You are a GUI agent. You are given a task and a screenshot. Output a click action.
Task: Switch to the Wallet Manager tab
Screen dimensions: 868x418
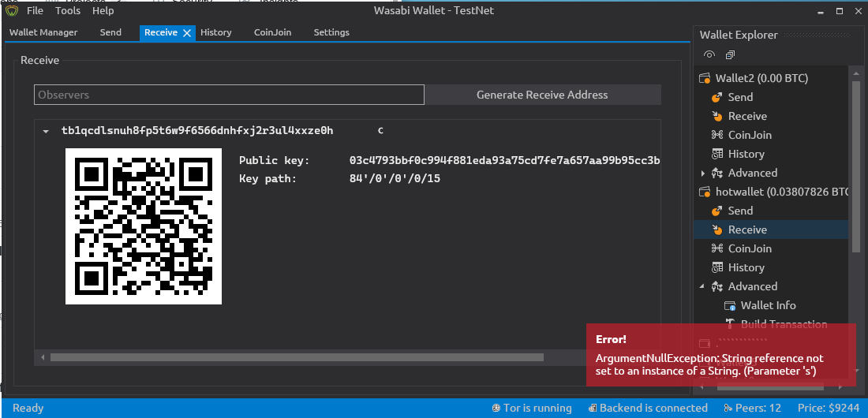point(43,32)
